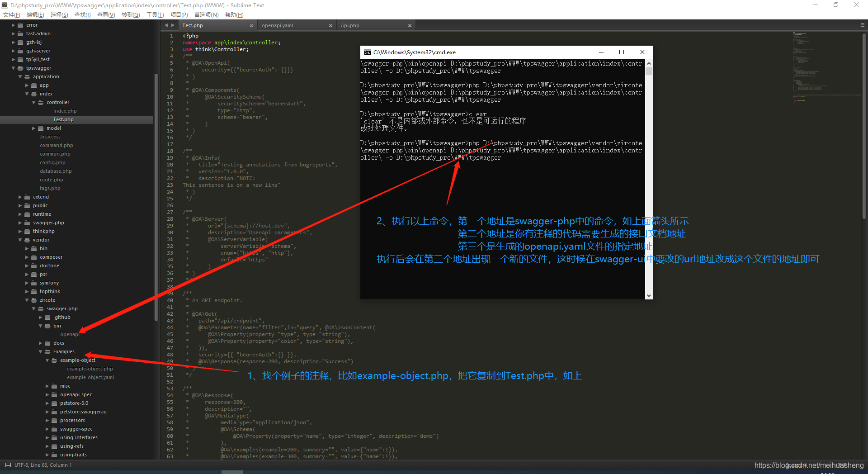Expand the extend folder
Viewport: 868px width, 474px height.
(20, 197)
